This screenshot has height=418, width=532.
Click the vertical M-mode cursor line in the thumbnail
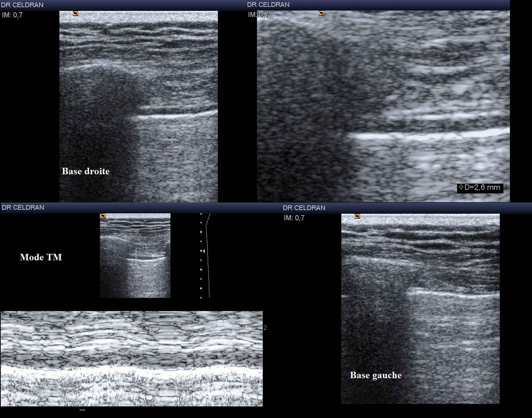pyautogui.click(x=136, y=257)
